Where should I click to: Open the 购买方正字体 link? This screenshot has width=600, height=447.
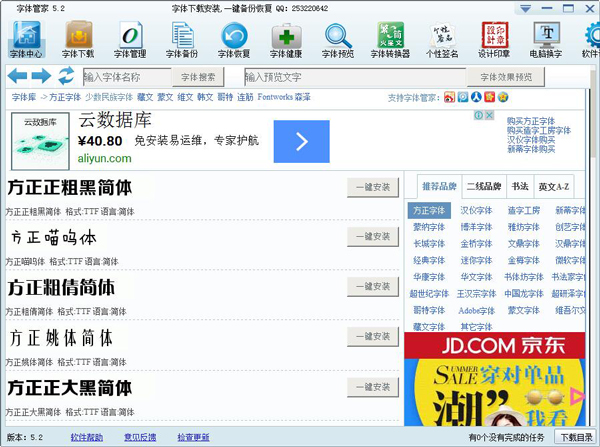coord(531,121)
